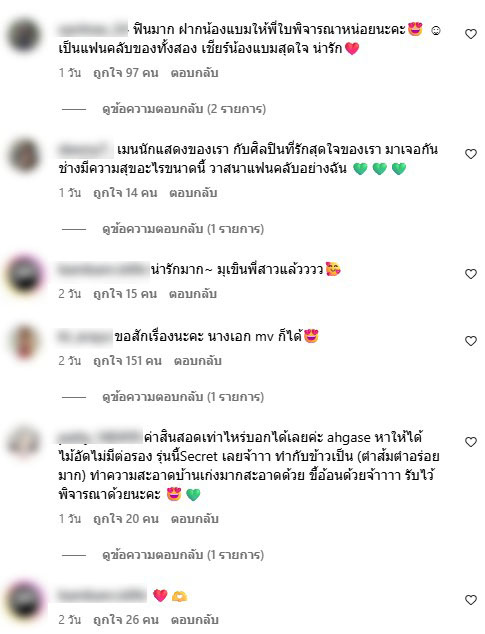Viewport: 485px width, 634px height.
Task: Reply to the comment with 26 likes
Action: click(x=195, y=619)
